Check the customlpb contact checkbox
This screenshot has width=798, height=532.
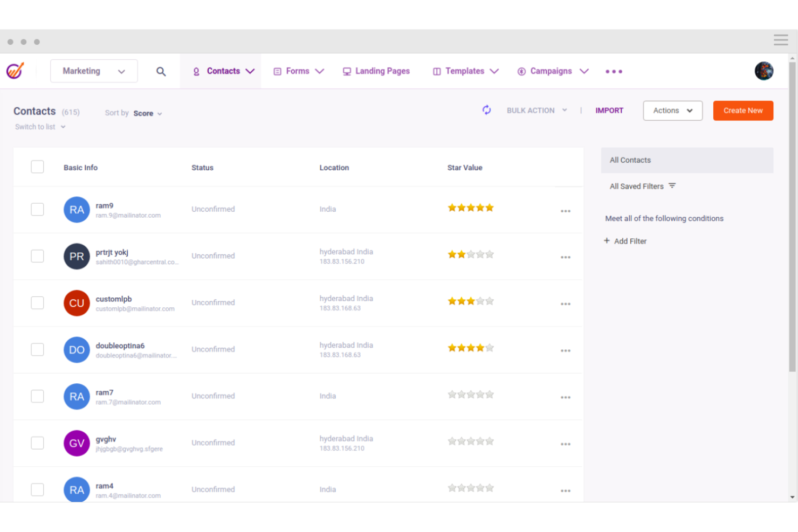pyautogui.click(x=37, y=303)
